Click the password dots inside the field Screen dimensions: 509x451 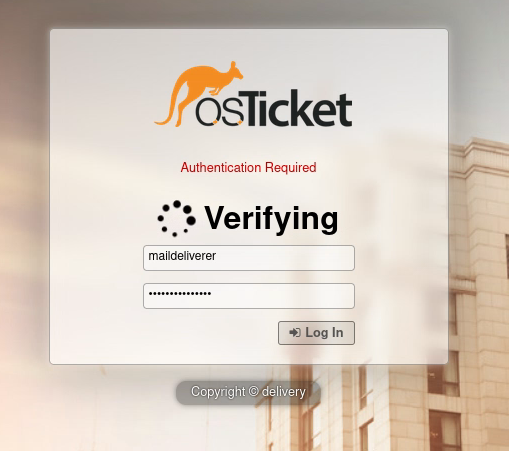point(180,294)
